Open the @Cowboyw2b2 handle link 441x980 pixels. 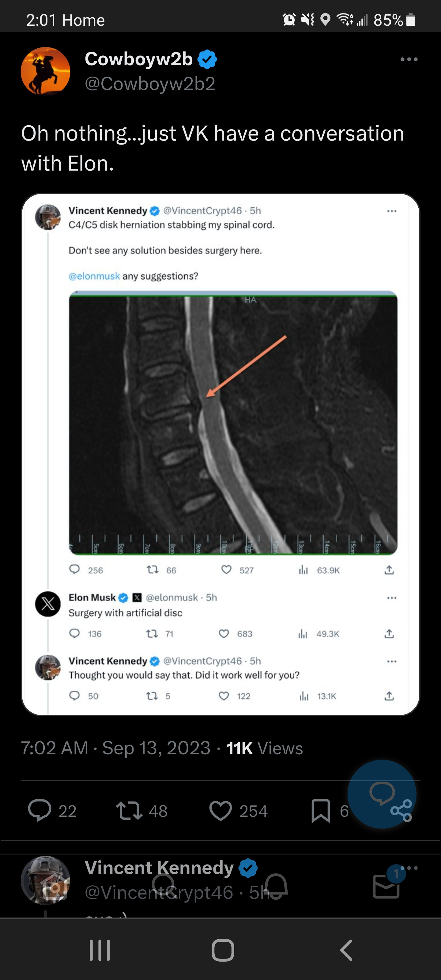click(x=150, y=84)
